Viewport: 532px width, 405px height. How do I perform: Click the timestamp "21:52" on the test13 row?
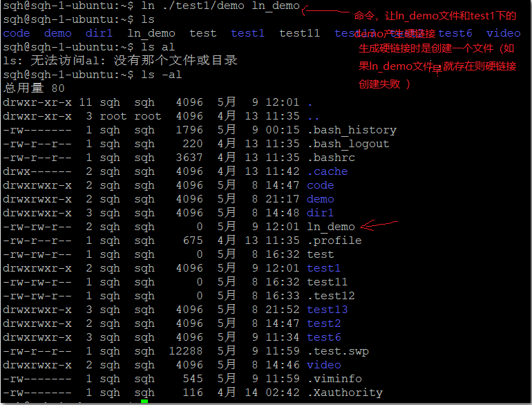click(x=283, y=310)
